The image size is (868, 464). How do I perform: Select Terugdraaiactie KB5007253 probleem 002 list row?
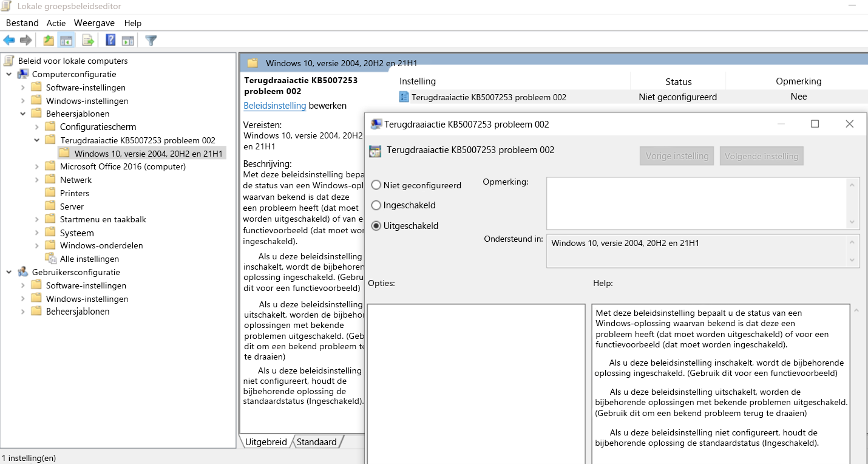click(x=489, y=97)
